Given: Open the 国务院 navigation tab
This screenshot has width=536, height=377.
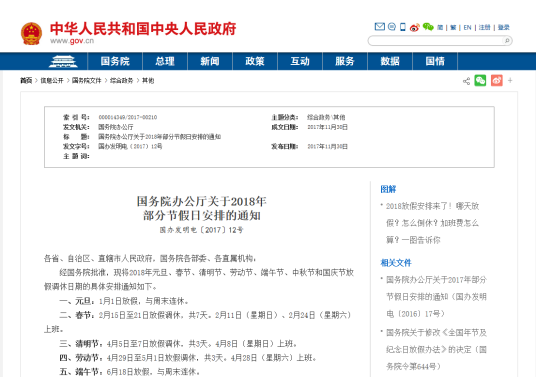Looking at the screenshot, I should 115,62.
